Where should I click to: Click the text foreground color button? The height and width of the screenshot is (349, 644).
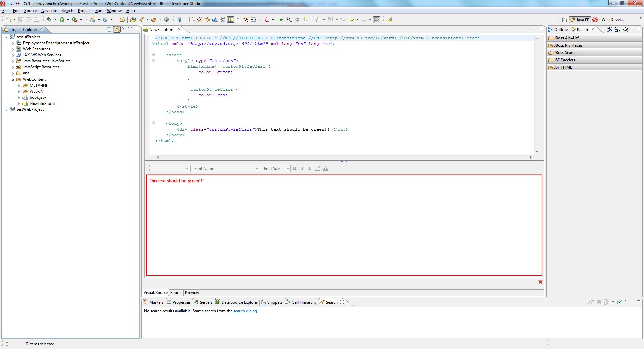[x=325, y=169]
